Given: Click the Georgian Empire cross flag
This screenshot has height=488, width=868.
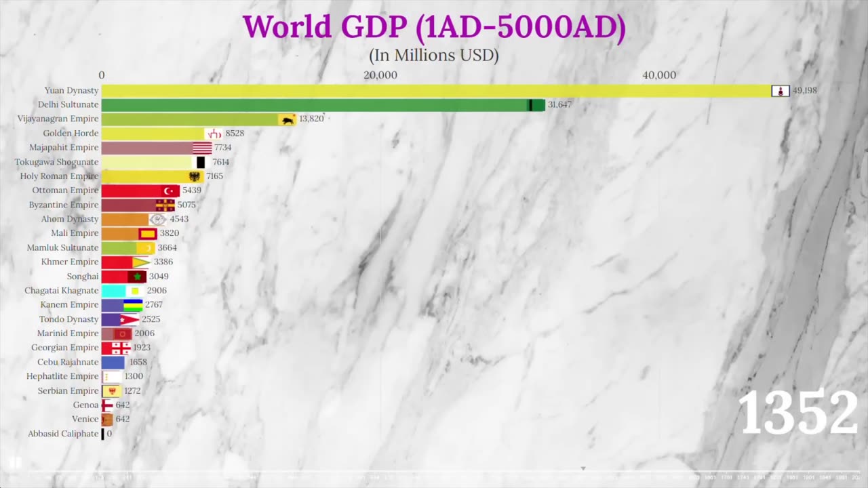Looking at the screenshot, I should point(121,348).
